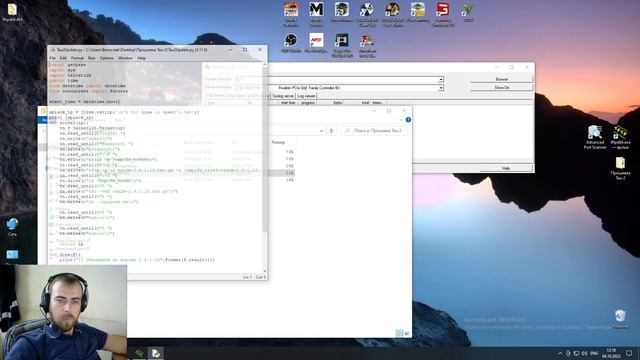
Task: Click the Explorer search field for Прошивка Tau-2
Action: point(374,131)
